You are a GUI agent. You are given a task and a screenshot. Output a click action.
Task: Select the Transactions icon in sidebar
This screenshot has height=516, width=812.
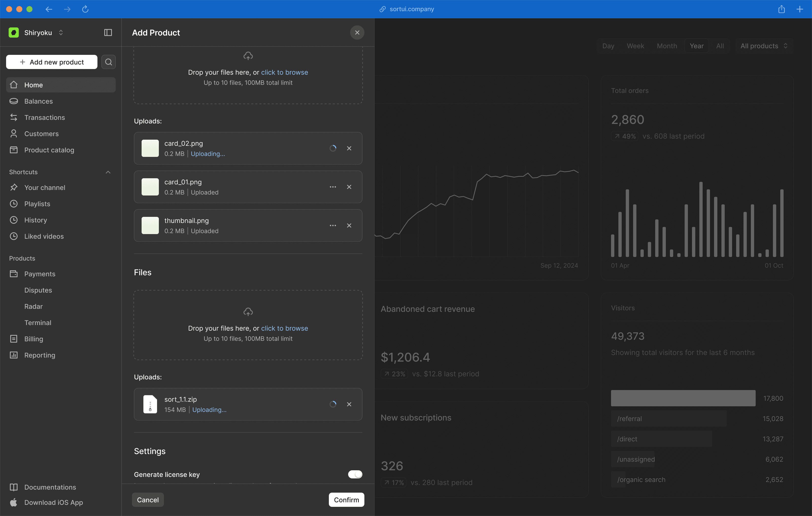(x=14, y=117)
